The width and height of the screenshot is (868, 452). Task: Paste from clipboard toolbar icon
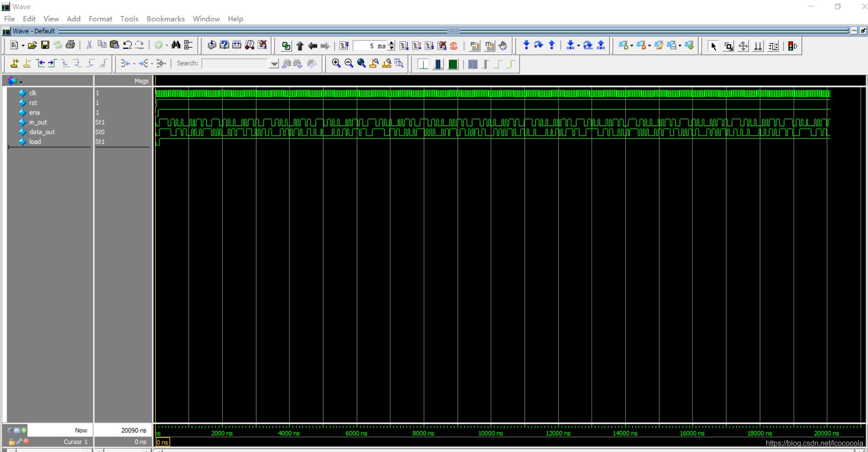115,45
